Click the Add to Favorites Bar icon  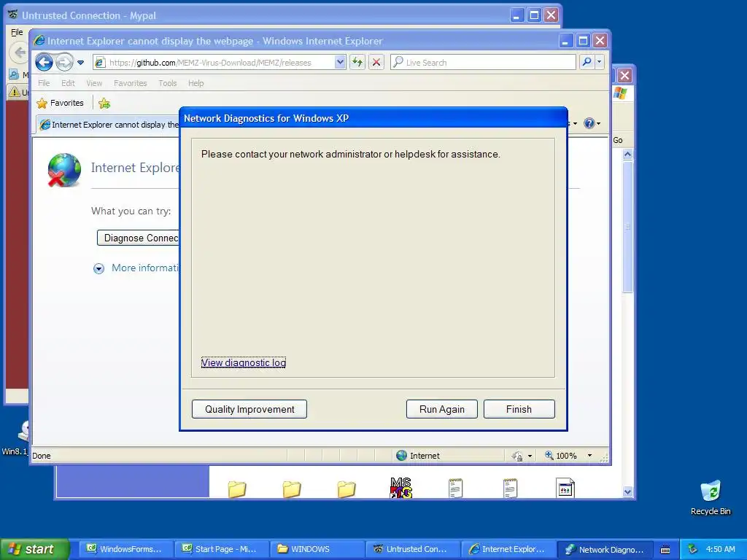coord(104,103)
